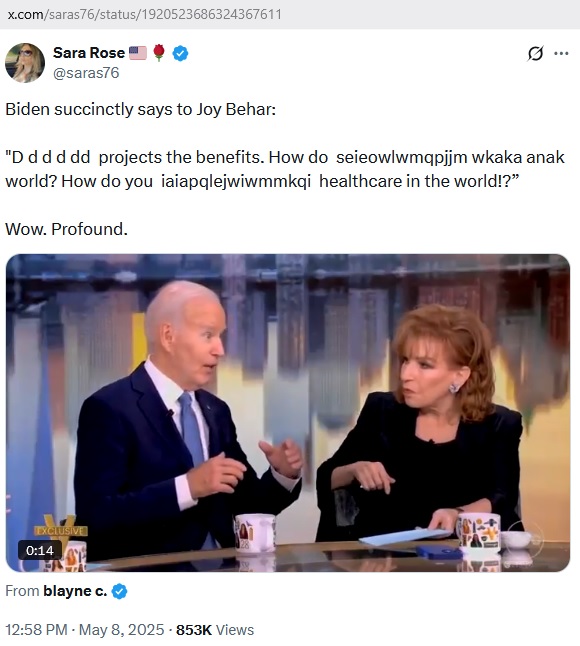Click the rose emoji next to the name
This screenshot has width=580, height=646.
pos(159,53)
